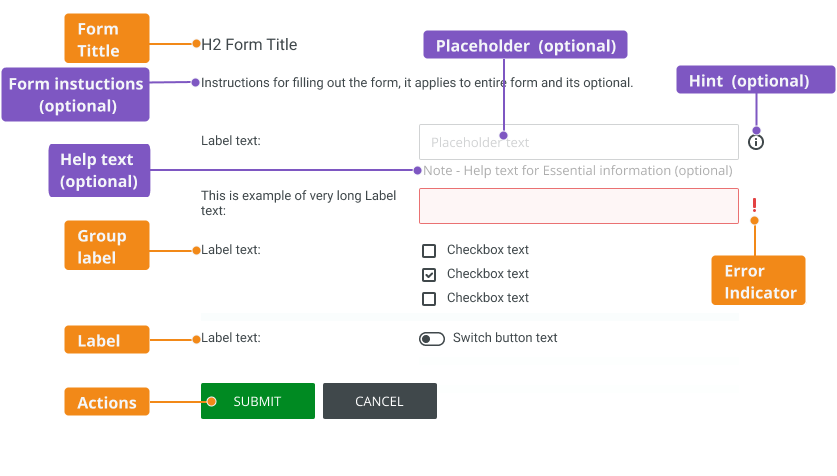Click the green SUBMIT button
The image size is (837, 476).
258,401
